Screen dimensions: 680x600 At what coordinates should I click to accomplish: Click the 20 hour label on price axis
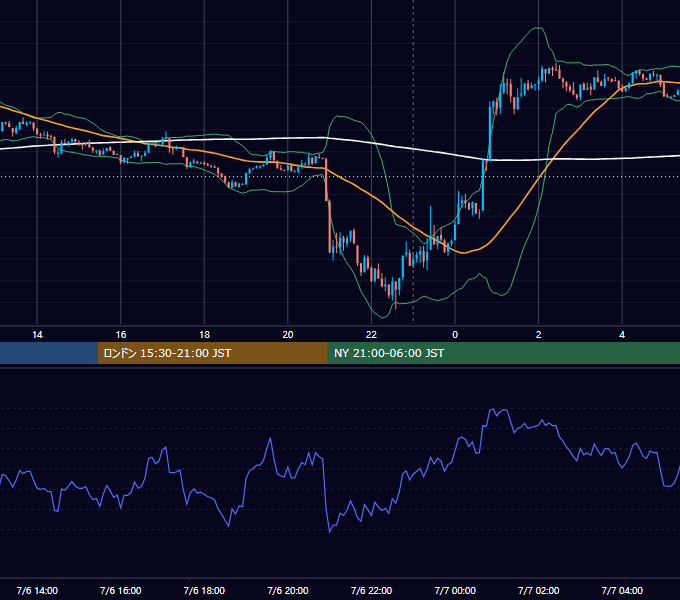pos(288,335)
